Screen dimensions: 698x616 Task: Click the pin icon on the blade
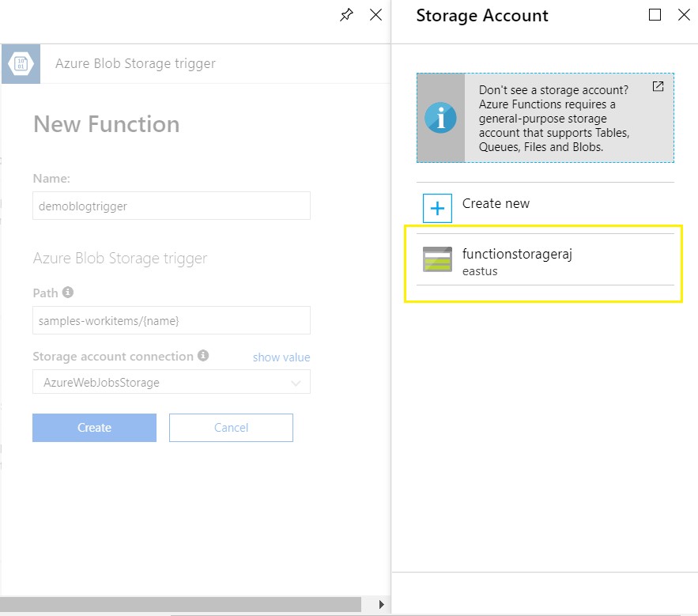point(346,14)
